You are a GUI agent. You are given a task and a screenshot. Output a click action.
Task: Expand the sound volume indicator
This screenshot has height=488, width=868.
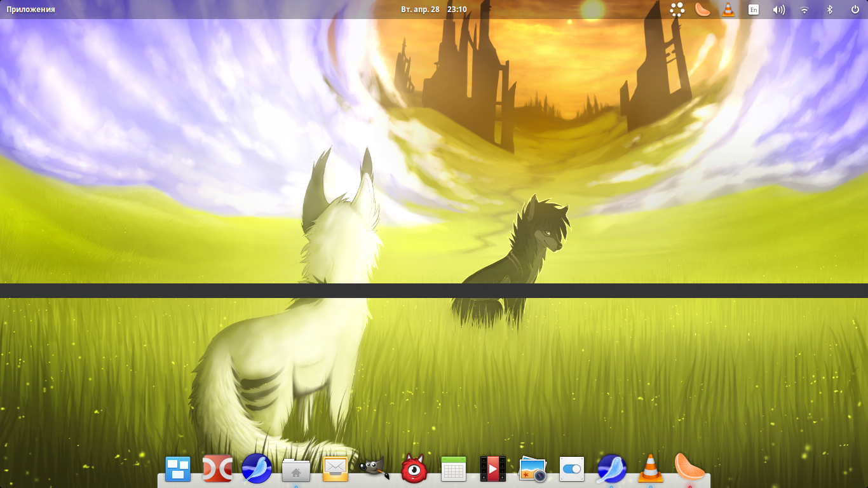[778, 10]
